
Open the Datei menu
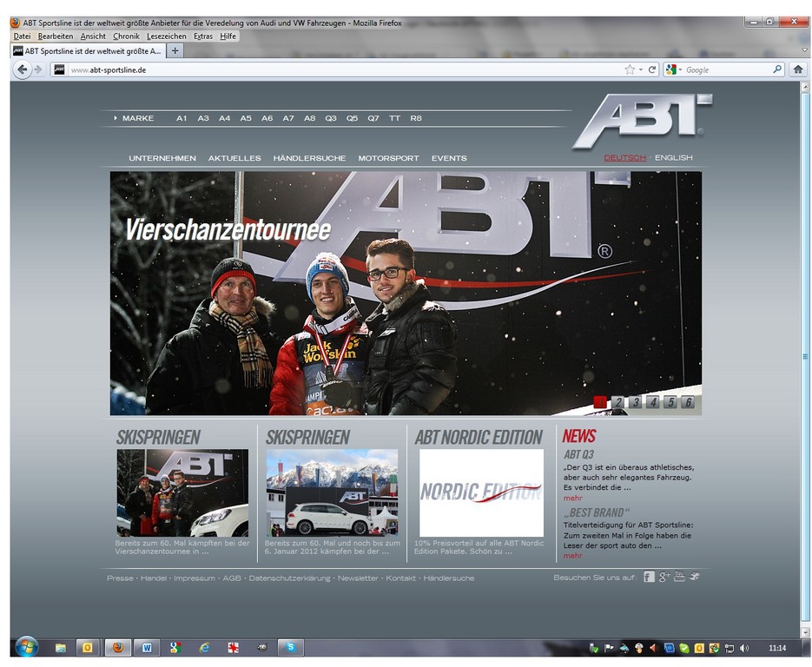pyautogui.click(x=22, y=36)
